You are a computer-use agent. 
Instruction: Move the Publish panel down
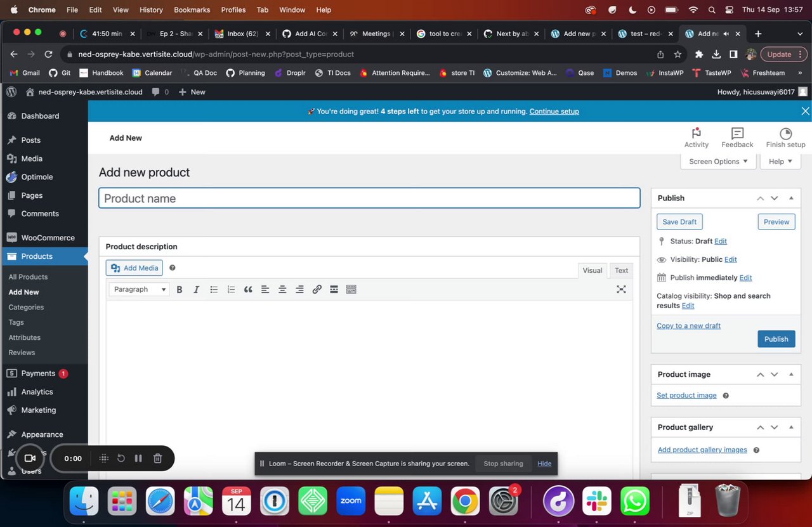tap(774, 198)
